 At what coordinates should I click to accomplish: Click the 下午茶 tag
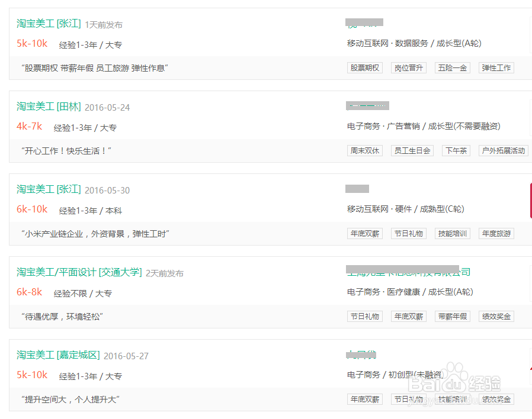456,150
